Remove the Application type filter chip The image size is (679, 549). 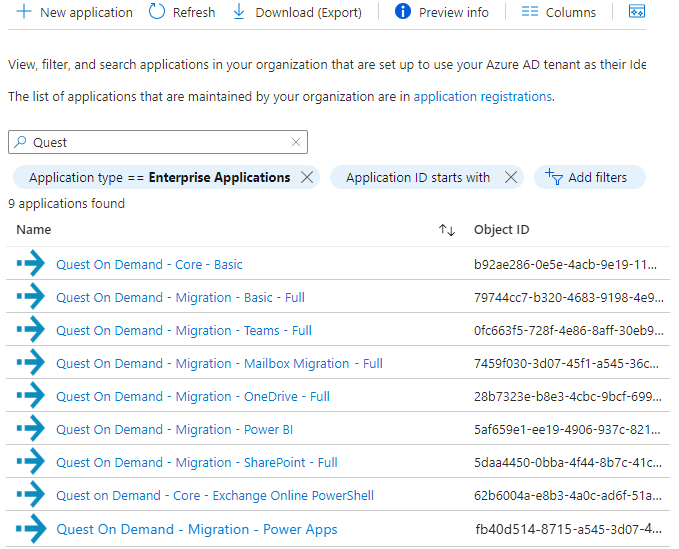pyautogui.click(x=307, y=177)
